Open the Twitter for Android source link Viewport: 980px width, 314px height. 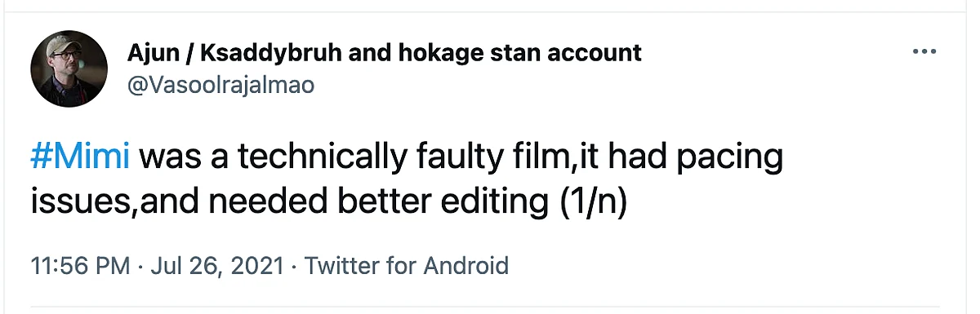click(406, 266)
